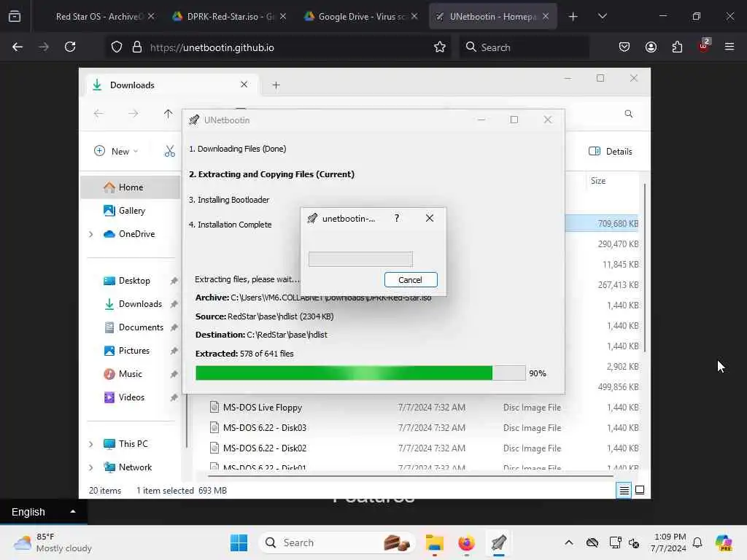Viewport: 747px width, 560px height.
Task: Open Documents quick access folder
Action: pyautogui.click(x=141, y=327)
